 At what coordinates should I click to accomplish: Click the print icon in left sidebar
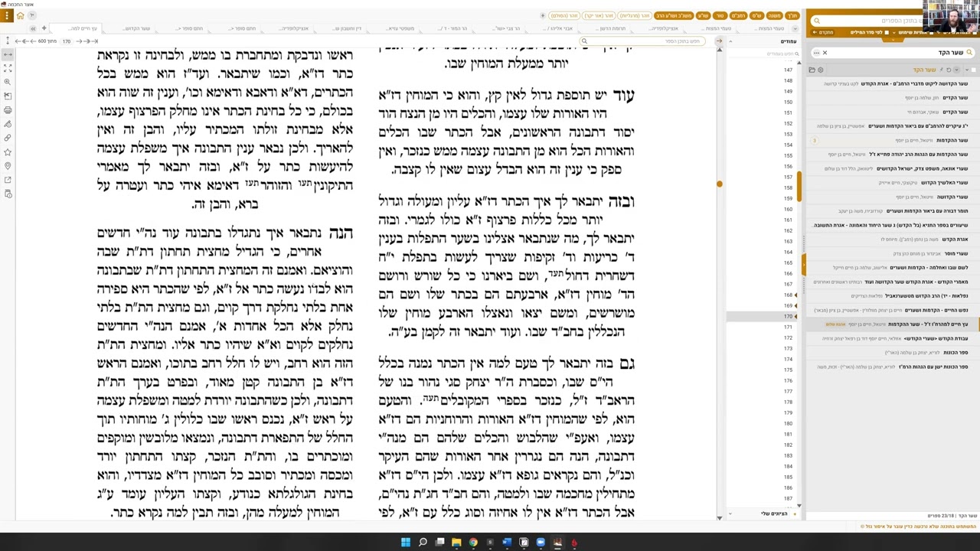[x=8, y=110]
